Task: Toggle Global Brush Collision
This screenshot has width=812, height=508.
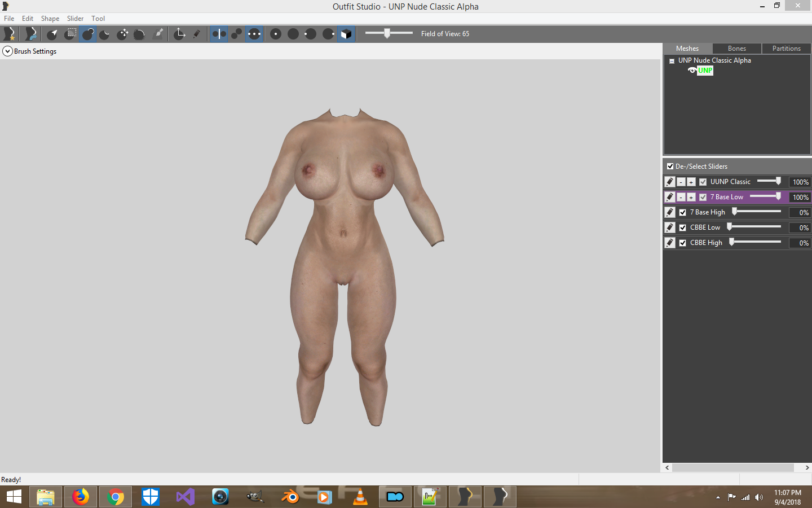Action: [x=254, y=34]
